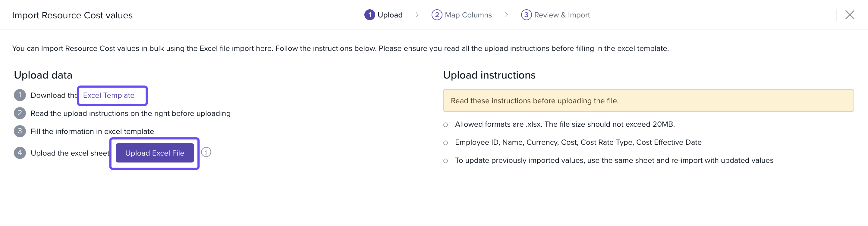Viewport: 868px width, 226px height.
Task: Click the gray number 2 badge beside Read instructions
Action: click(x=20, y=113)
